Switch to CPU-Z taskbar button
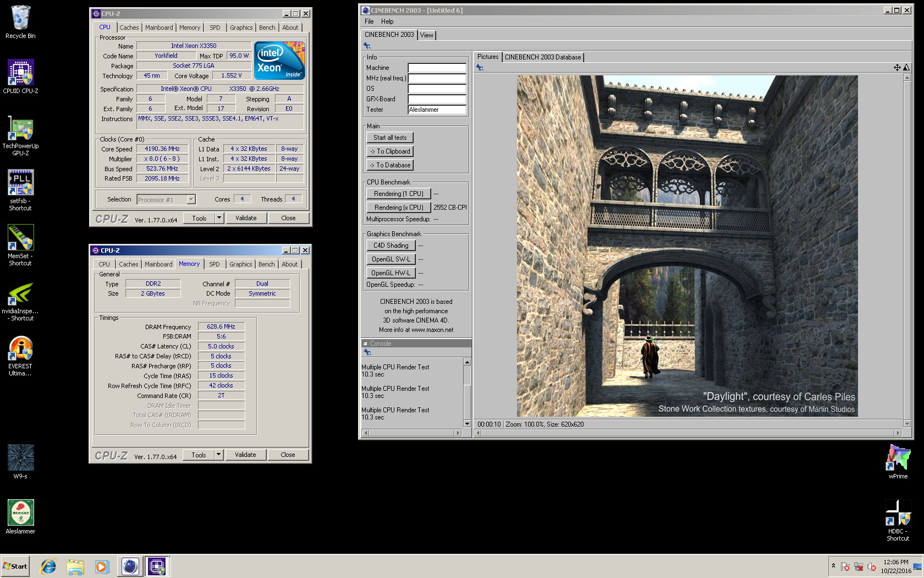This screenshot has width=924, height=578. pos(157,566)
